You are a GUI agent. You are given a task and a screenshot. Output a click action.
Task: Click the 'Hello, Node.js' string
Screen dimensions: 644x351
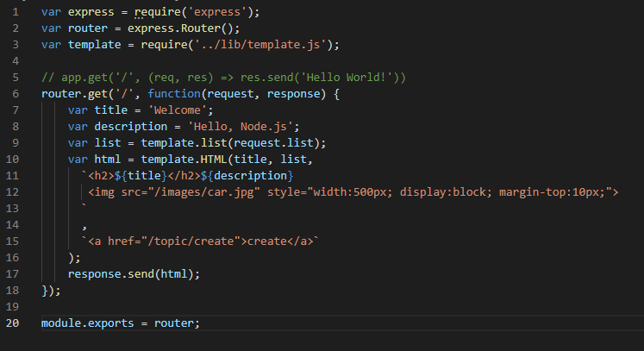[241, 127]
